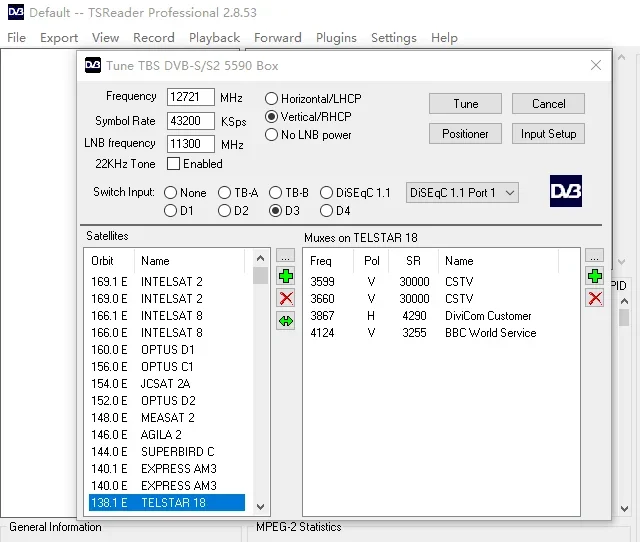This screenshot has width=640, height=542.
Task: Click the green plus icon beside Muxes list
Action: click(595, 276)
